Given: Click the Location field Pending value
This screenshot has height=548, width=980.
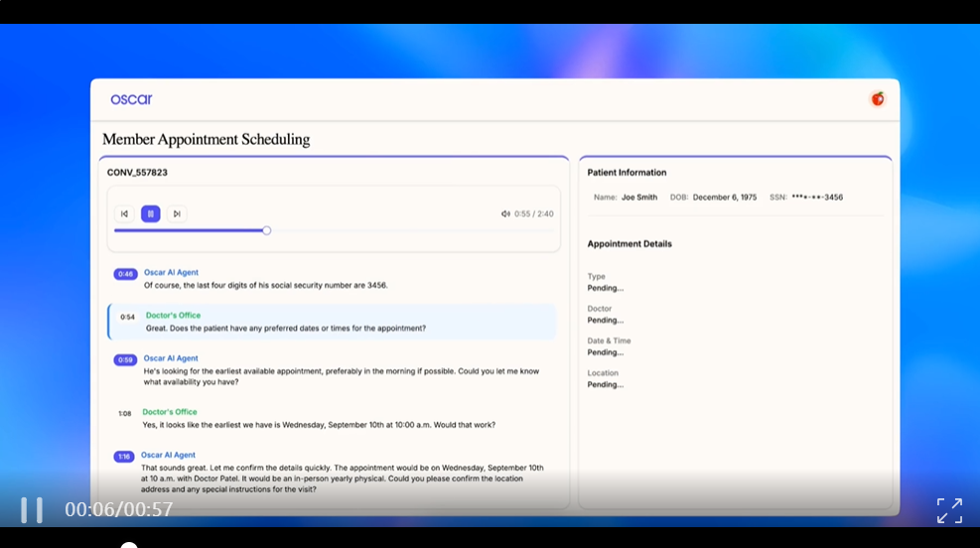Looking at the screenshot, I should (605, 385).
